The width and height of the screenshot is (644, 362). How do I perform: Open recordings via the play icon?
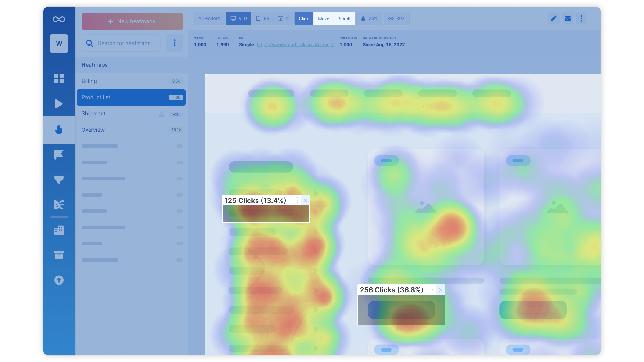tap(59, 104)
